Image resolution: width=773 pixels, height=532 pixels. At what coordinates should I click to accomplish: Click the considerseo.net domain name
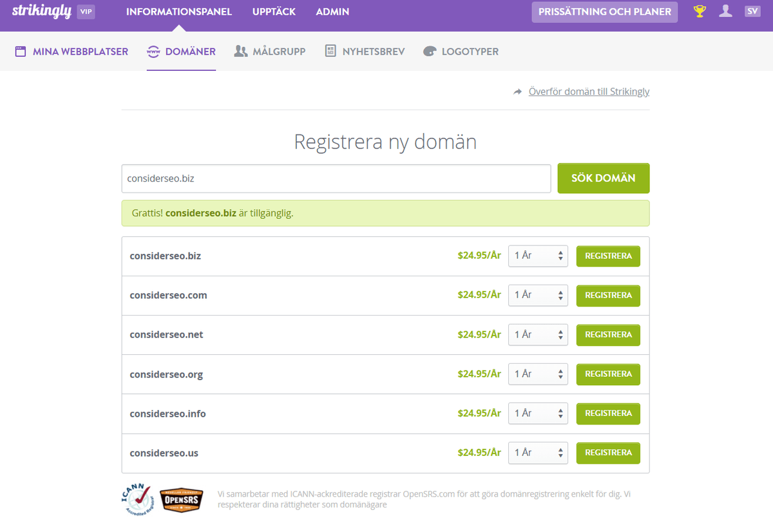pos(166,334)
